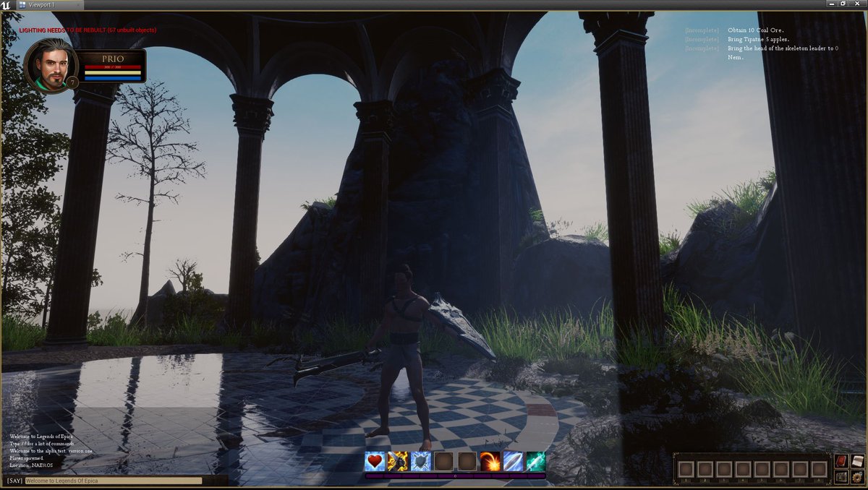Close the Viewport 1 tab
868x490 pixels.
coord(79,5)
